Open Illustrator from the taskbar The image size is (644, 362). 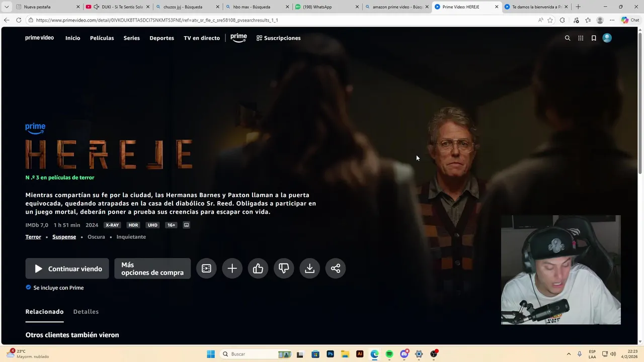tap(360, 354)
